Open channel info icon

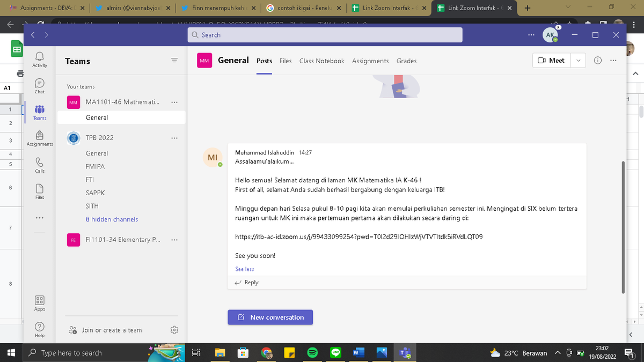(598, 61)
